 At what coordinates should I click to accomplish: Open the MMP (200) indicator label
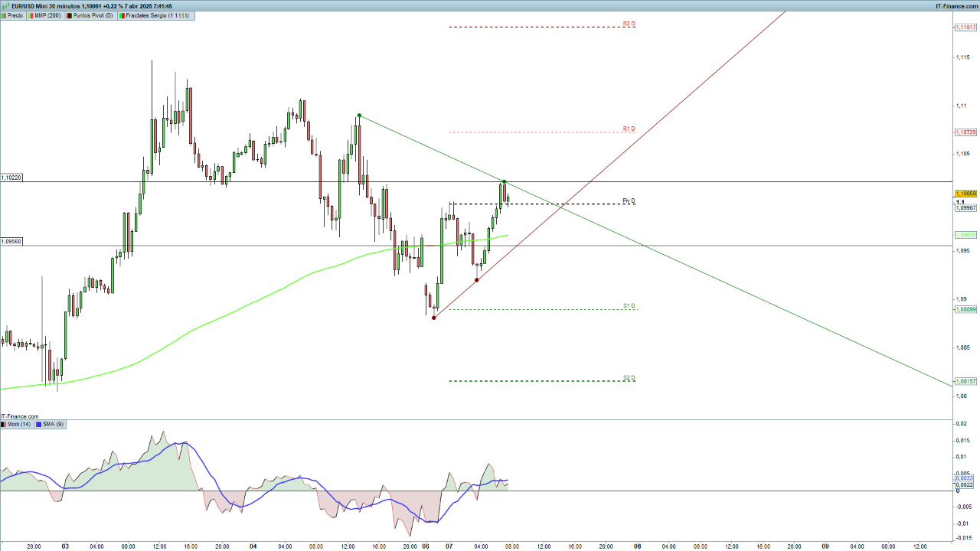pyautogui.click(x=44, y=15)
